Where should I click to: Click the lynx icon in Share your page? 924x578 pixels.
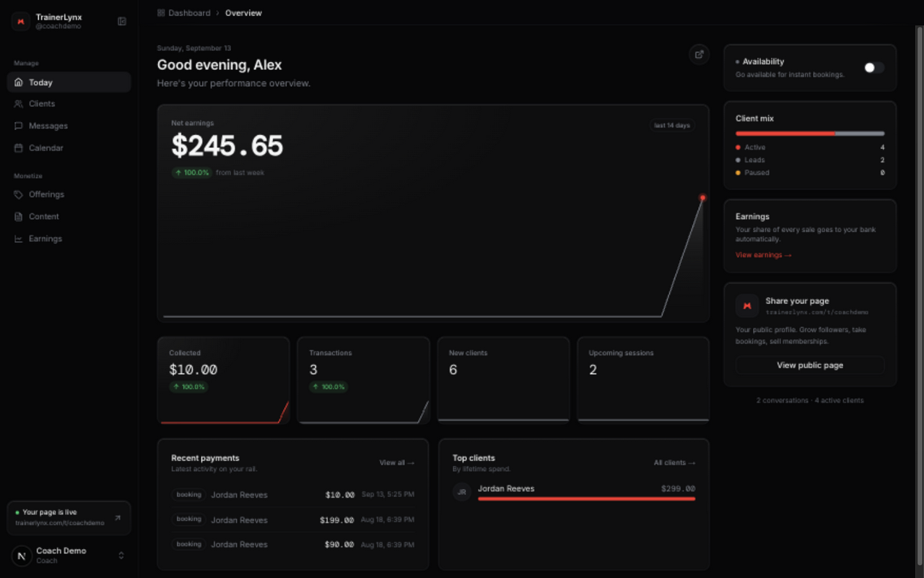pos(747,306)
